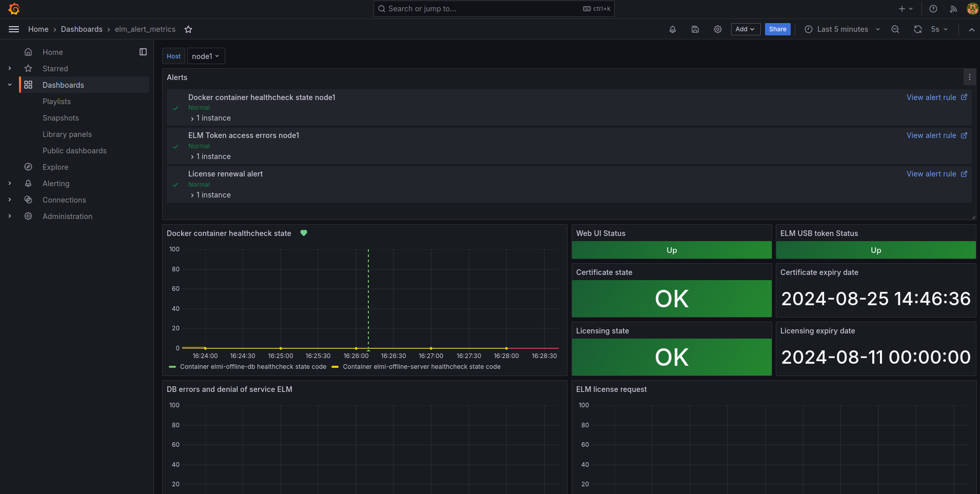Expand instances under ELM Token access errors node1
The image size is (980, 494).
[x=210, y=156]
